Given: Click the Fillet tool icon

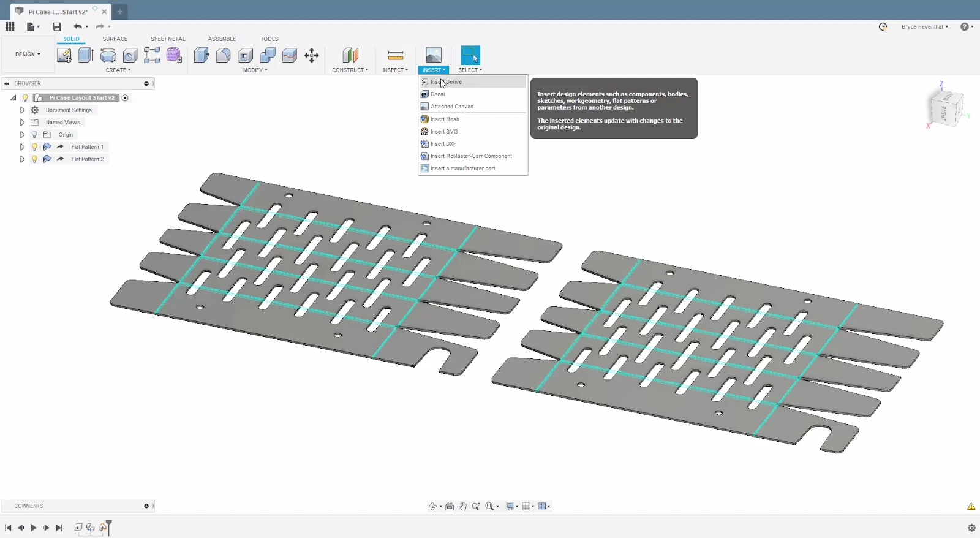Looking at the screenshot, I should pyautogui.click(x=224, y=55).
